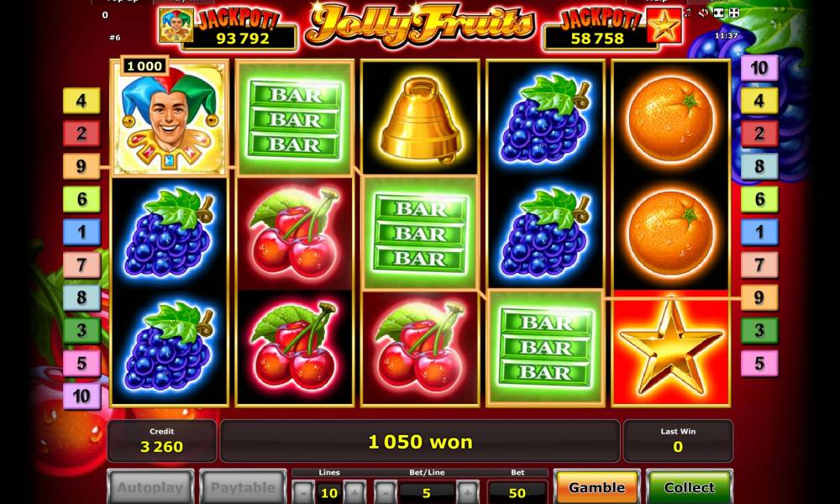This screenshot has width=840, height=504.
Task: Toggle the music note icon
Action: coord(687,13)
